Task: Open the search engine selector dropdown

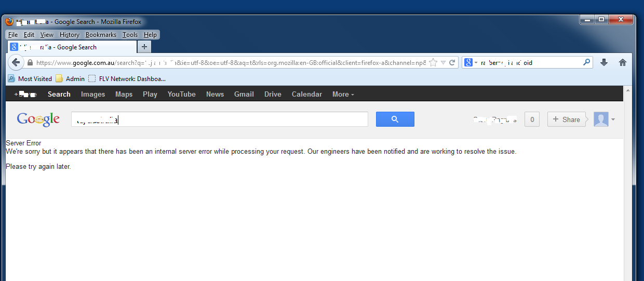Action: 470,62
